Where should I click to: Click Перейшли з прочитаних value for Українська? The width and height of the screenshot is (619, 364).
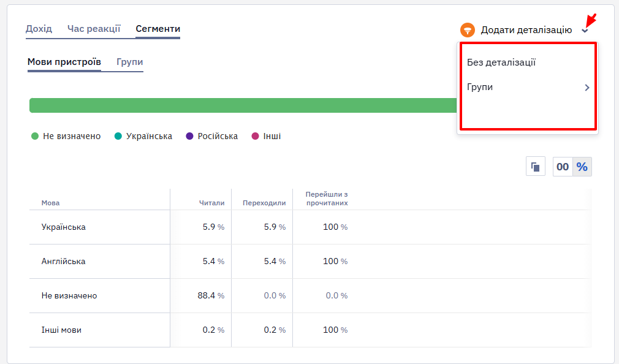[x=335, y=227]
